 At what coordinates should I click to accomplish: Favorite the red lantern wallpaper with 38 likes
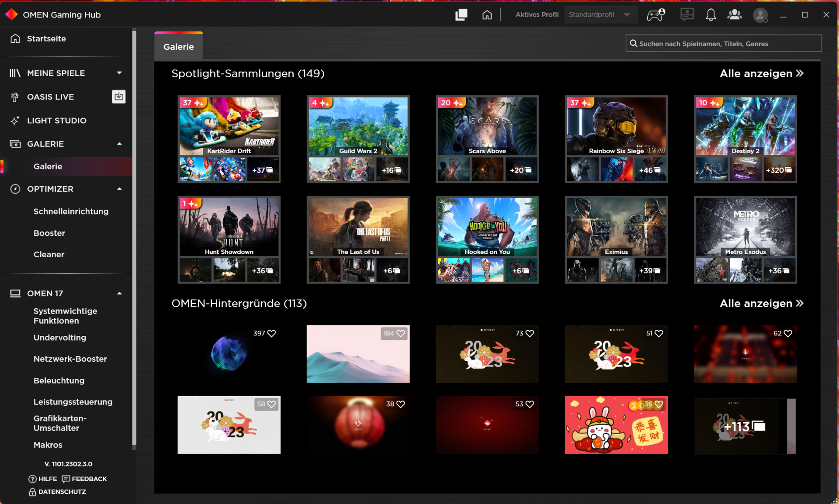click(x=400, y=404)
